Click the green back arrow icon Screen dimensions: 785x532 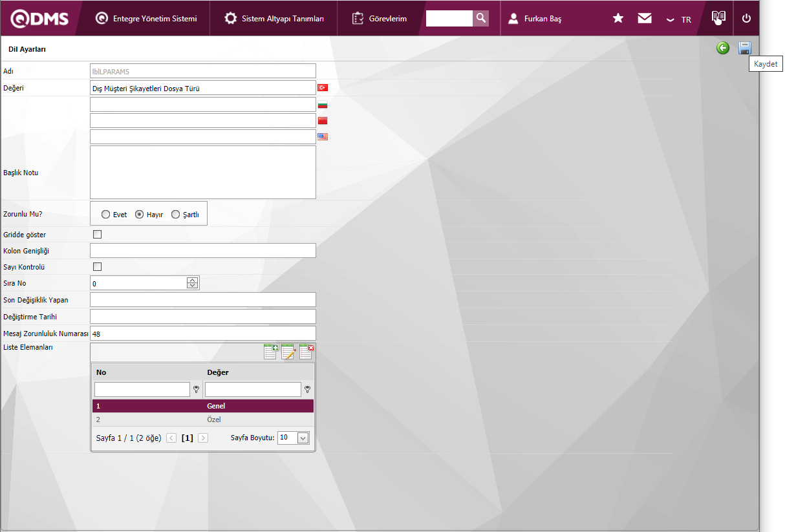723,48
